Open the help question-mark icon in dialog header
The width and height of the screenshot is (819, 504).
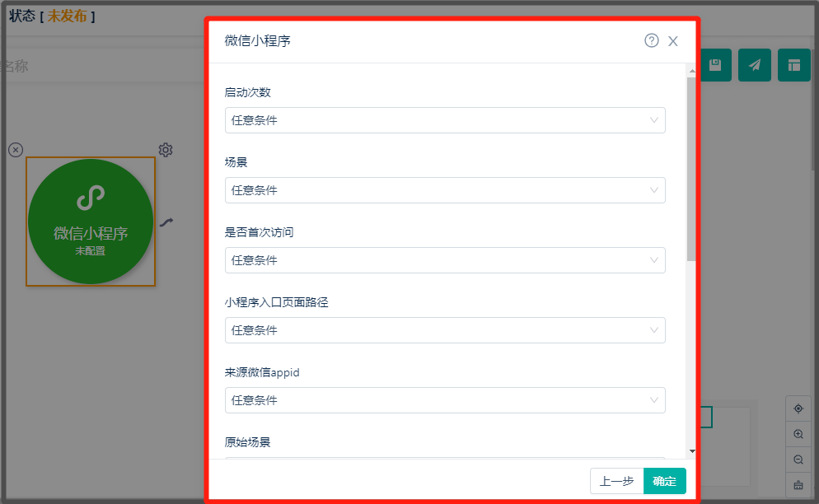[652, 40]
